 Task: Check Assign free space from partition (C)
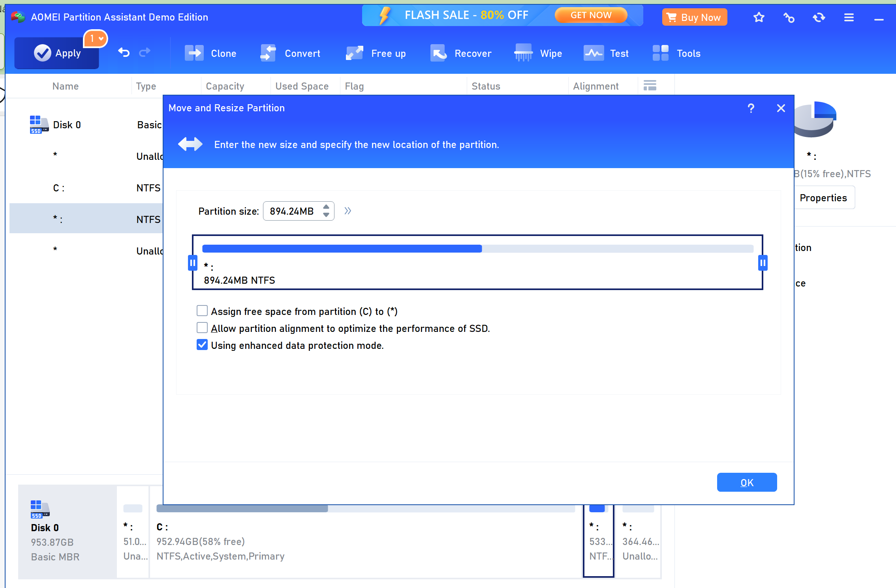pos(202,311)
